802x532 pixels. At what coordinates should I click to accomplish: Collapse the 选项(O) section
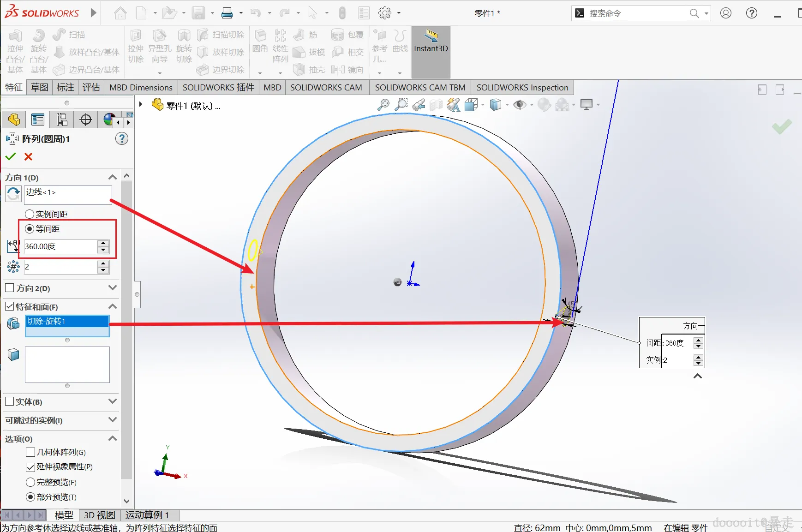coord(112,438)
